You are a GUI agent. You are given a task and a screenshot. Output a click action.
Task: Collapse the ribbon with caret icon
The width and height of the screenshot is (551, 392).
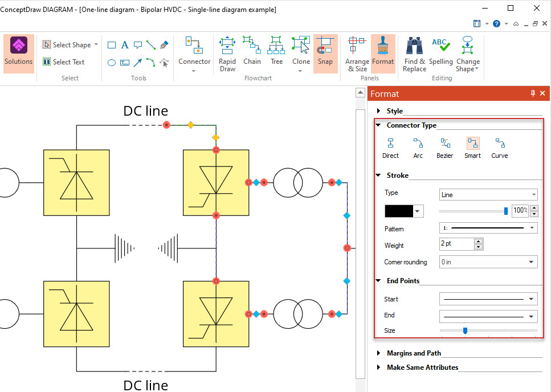click(516, 24)
